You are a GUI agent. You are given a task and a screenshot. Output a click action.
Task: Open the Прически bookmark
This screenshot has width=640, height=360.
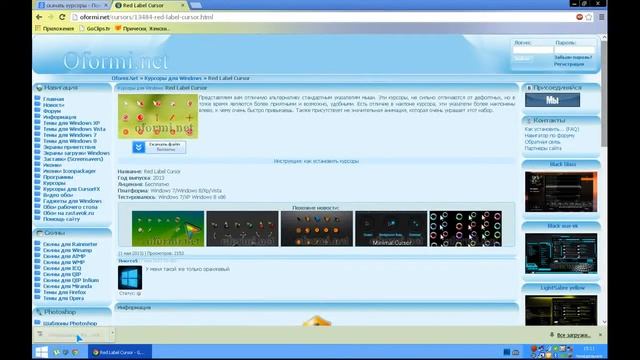[x=142, y=29]
